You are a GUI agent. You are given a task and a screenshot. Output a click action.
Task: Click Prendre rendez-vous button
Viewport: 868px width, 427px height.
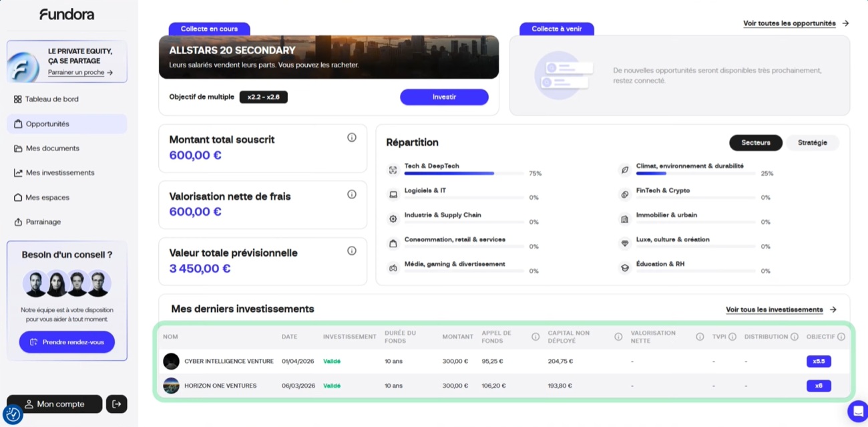pos(67,342)
